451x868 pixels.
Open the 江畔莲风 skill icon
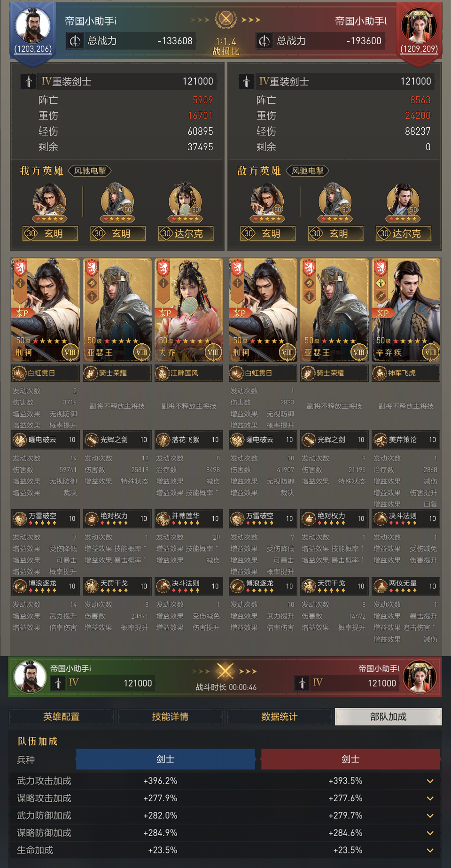point(162,373)
